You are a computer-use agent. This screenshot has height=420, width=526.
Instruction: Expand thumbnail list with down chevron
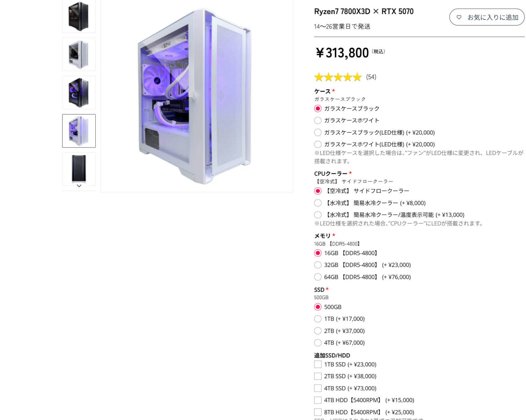(79, 186)
